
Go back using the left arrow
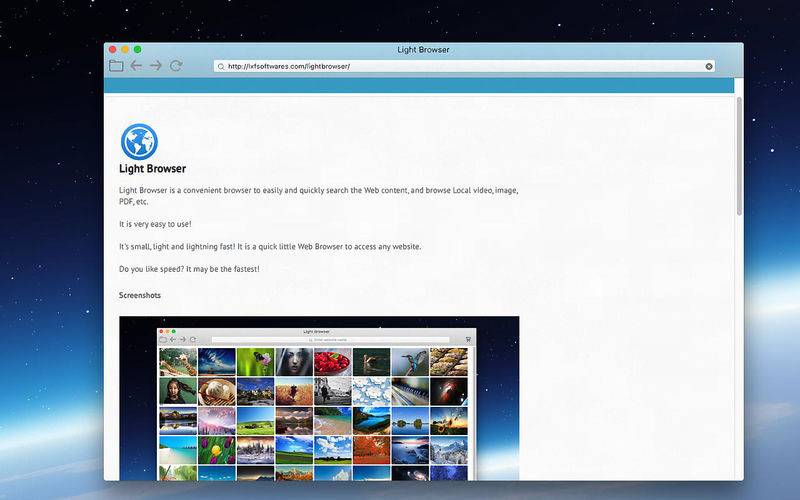pos(136,66)
